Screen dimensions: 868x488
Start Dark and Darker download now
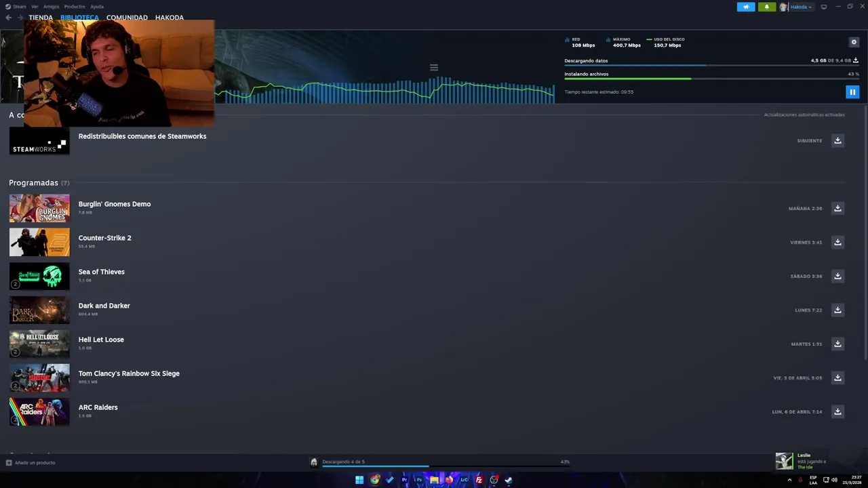pos(837,310)
